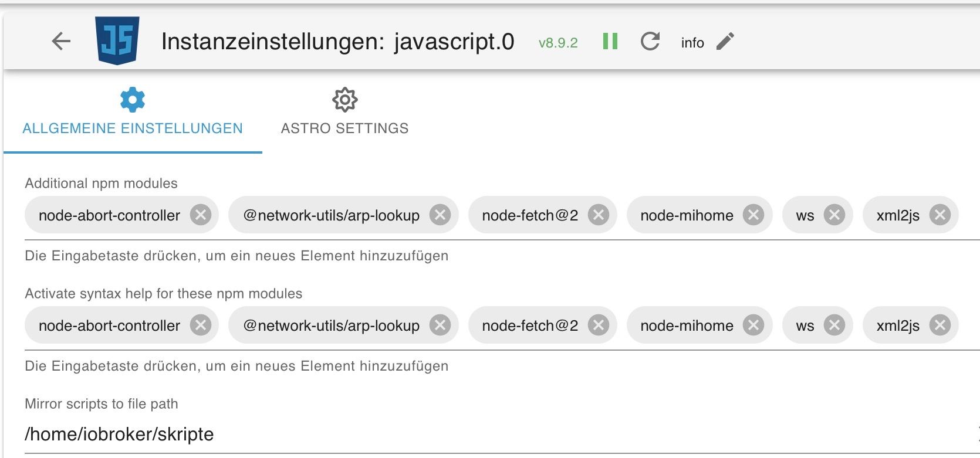
Task: Delete xml2js from additional npm modules
Action: (x=940, y=215)
